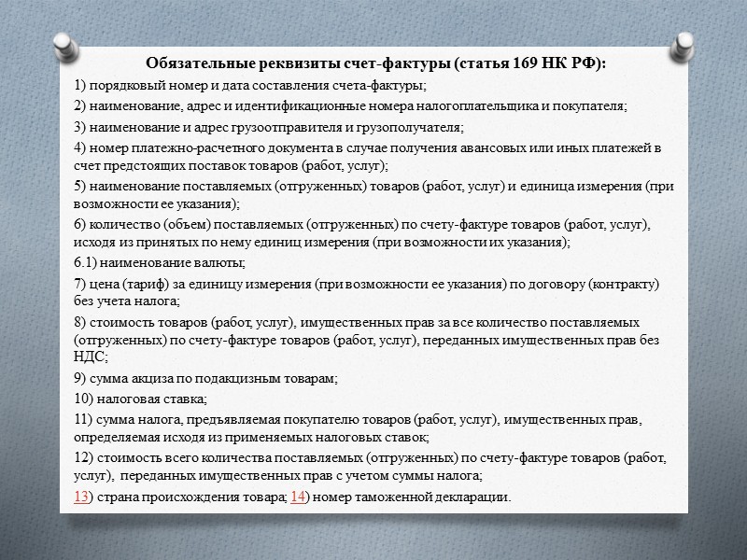Click item 6 about количество (объем)

point(362,233)
